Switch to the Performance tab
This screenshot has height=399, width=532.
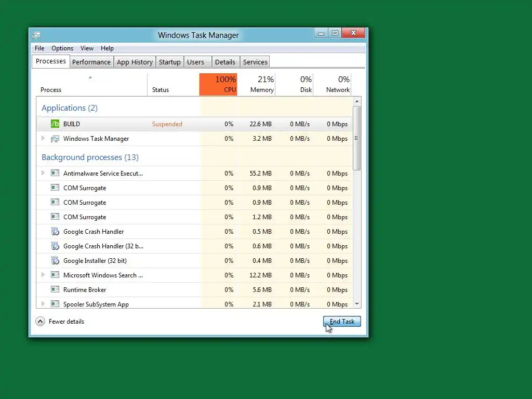91,62
